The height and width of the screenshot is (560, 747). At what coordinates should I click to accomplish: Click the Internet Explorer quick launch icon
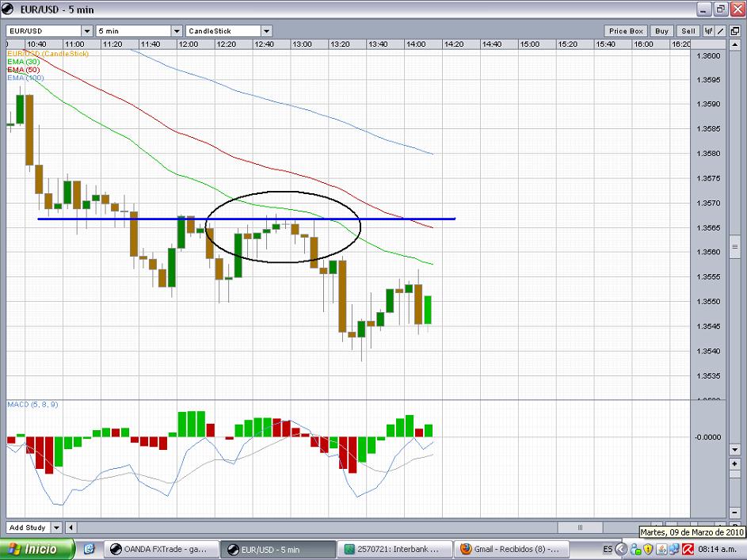89,548
